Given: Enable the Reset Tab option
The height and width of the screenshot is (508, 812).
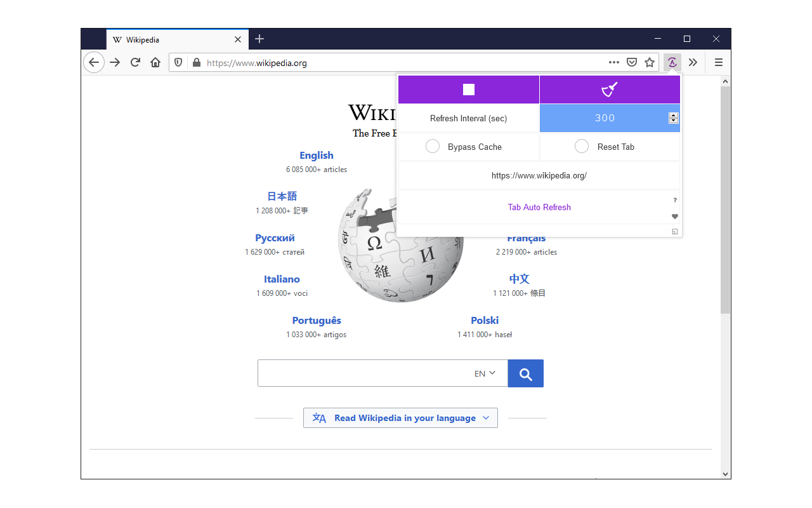Looking at the screenshot, I should 582,147.
